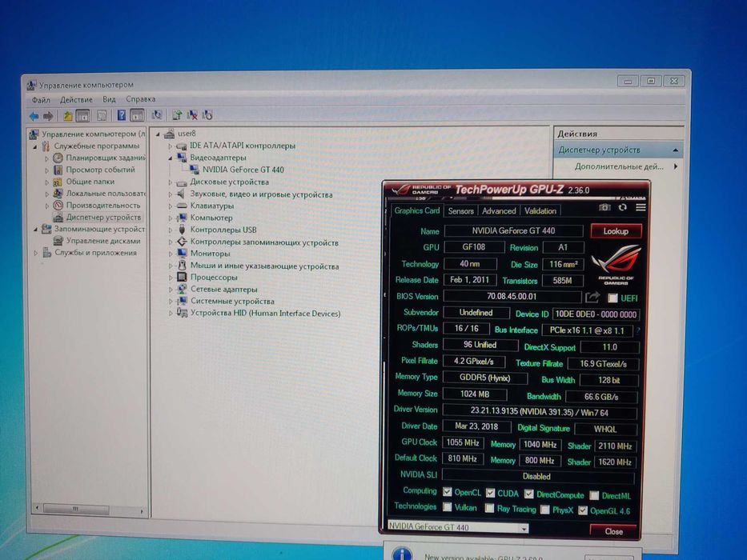
Task: Click the Производительность gauge icon
Action: click(x=58, y=206)
